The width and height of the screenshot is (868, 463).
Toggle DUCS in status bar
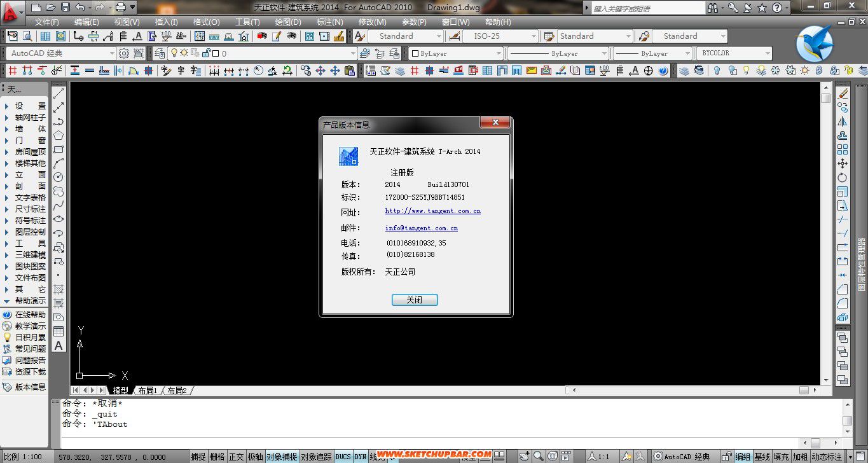pos(343,457)
